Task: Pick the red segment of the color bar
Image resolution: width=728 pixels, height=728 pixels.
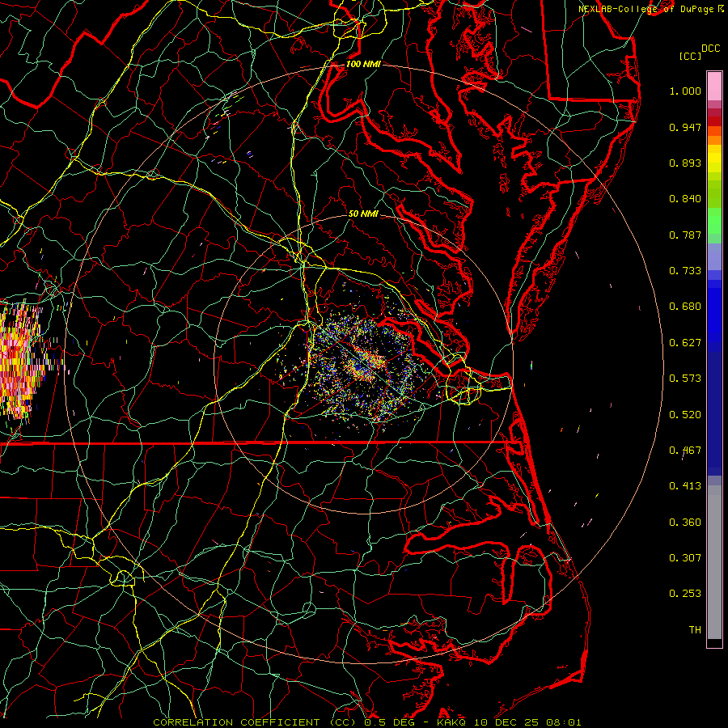Action: pos(714,121)
